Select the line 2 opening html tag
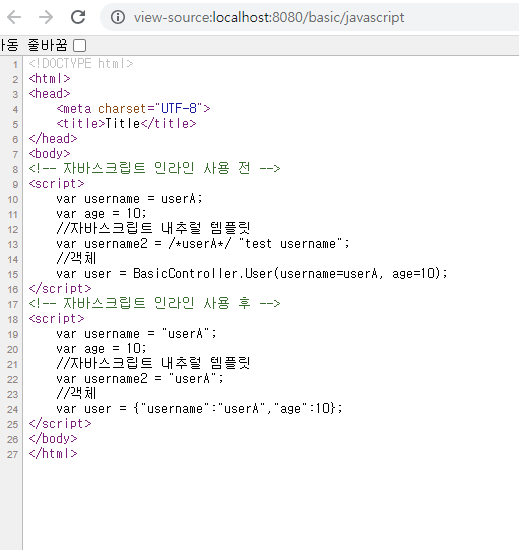This screenshot has height=550, width=519. click(x=49, y=79)
